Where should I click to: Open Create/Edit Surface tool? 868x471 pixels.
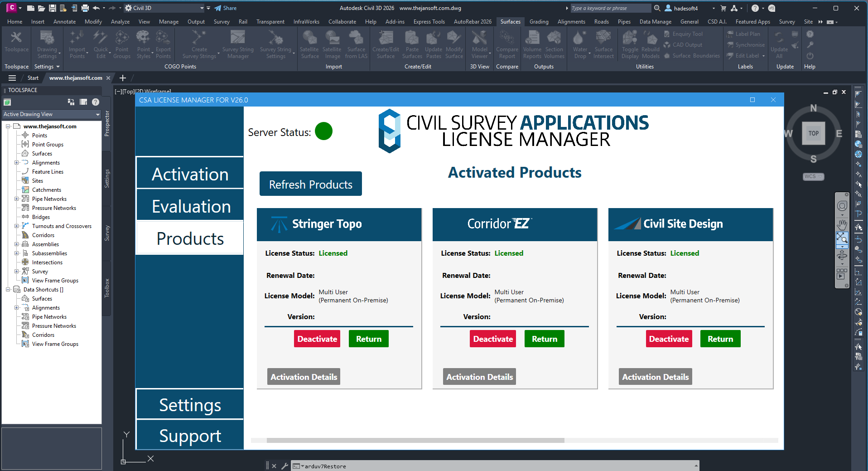pos(386,44)
